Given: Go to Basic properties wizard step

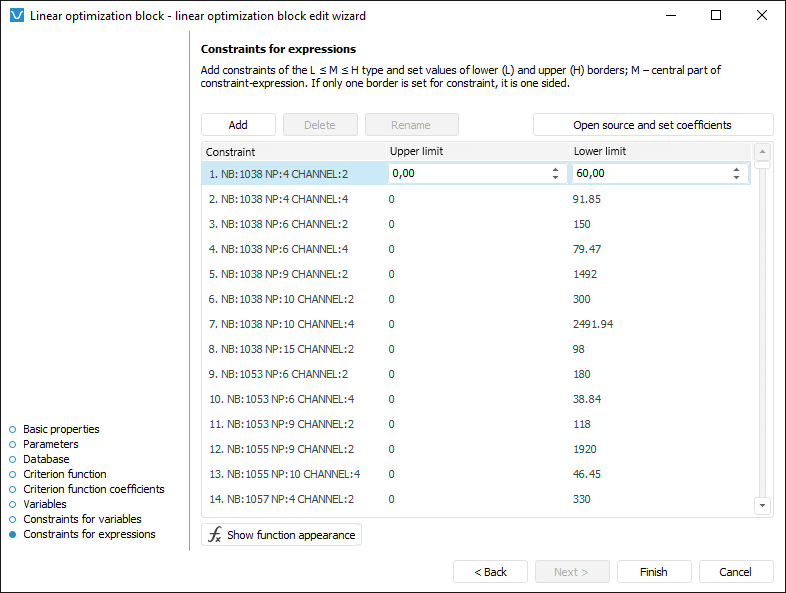Looking at the screenshot, I should [61, 429].
